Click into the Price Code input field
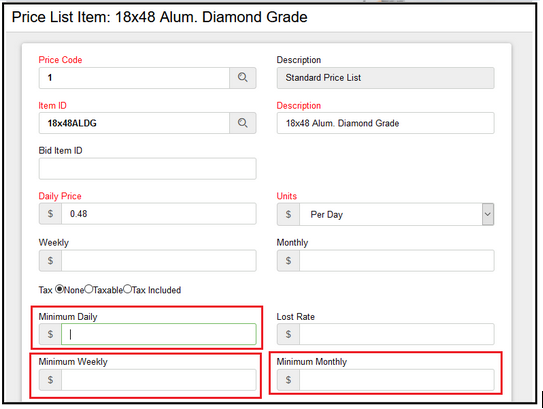Image resolution: width=543 pixels, height=409 pixels. [x=134, y=78]
